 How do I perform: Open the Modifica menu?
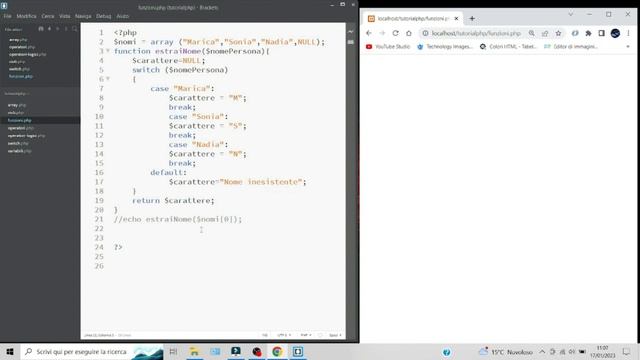[x=27, y=16]
